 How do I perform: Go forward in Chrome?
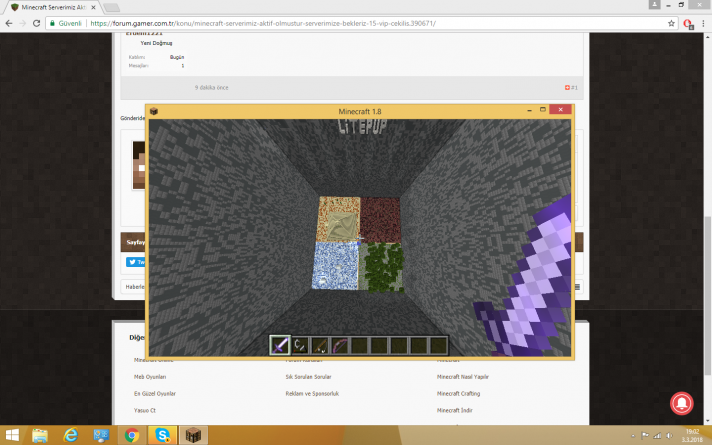[23, 23]
